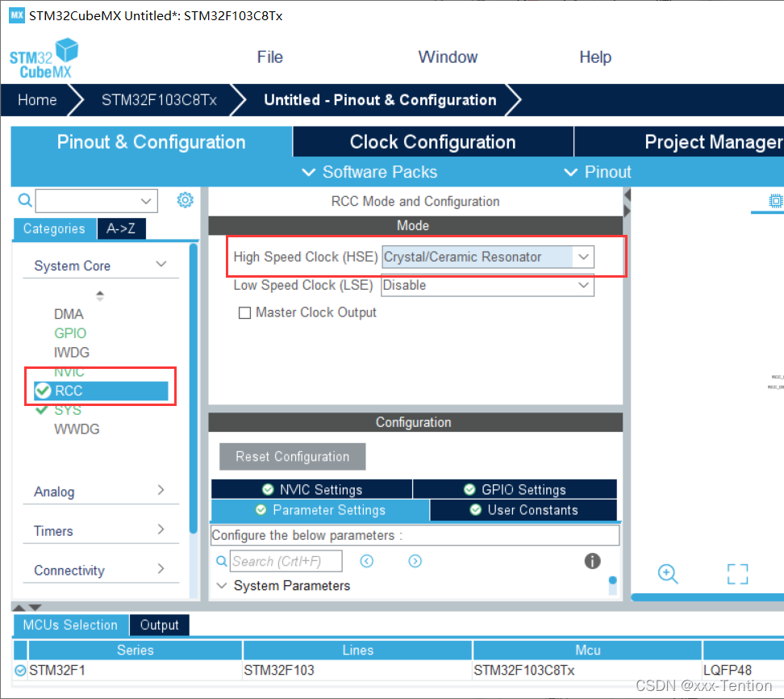Go to previous parameter search result
This screenshot has width=784, height=699.
(366, 561)
